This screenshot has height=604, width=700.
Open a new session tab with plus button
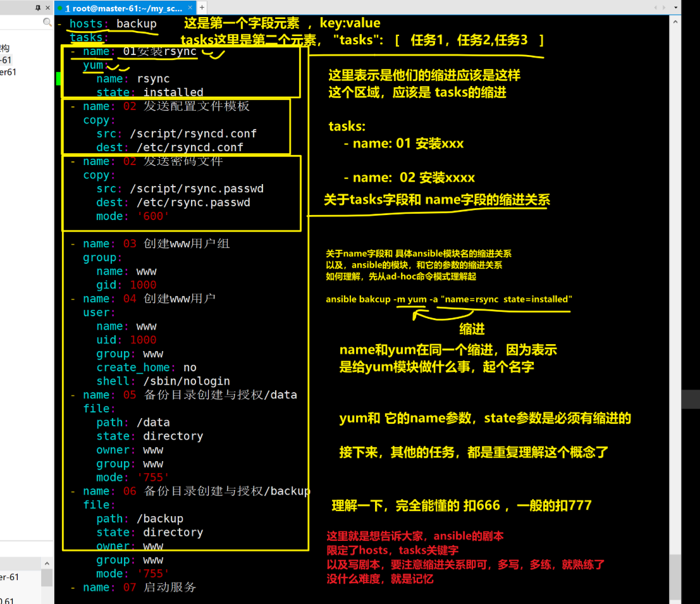(202, 7)
